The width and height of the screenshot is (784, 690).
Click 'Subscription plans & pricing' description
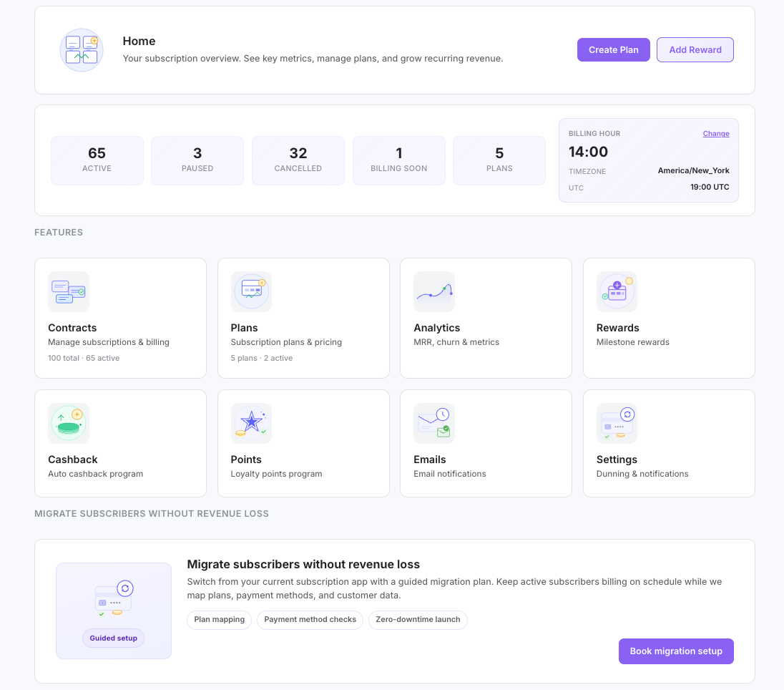pyautogui.click(x=287, y=342)
